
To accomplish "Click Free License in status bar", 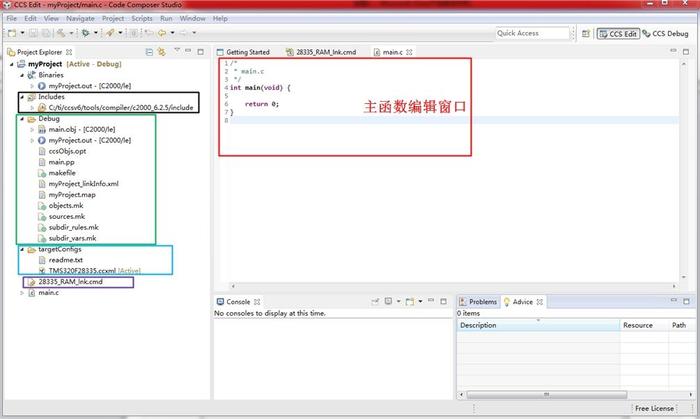I will 654,408.
